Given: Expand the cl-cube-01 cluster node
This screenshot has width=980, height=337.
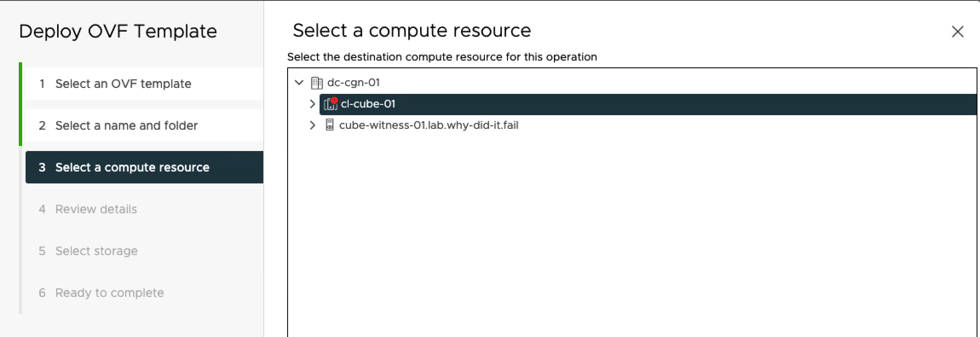Looking at the screenshot, I should pos(312,104).
